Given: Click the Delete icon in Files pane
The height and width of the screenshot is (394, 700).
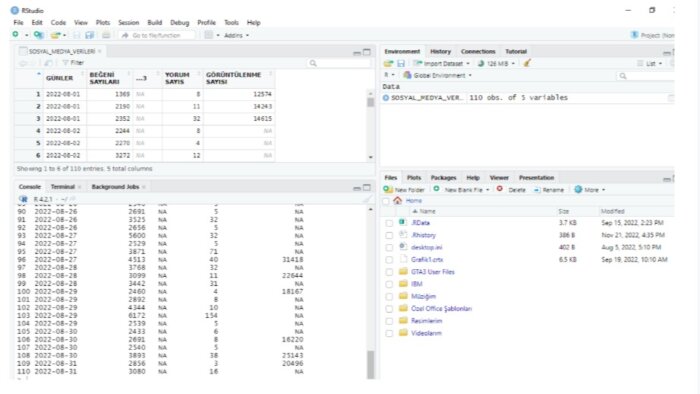Looking at the screenshot, I should pos(500,189).
